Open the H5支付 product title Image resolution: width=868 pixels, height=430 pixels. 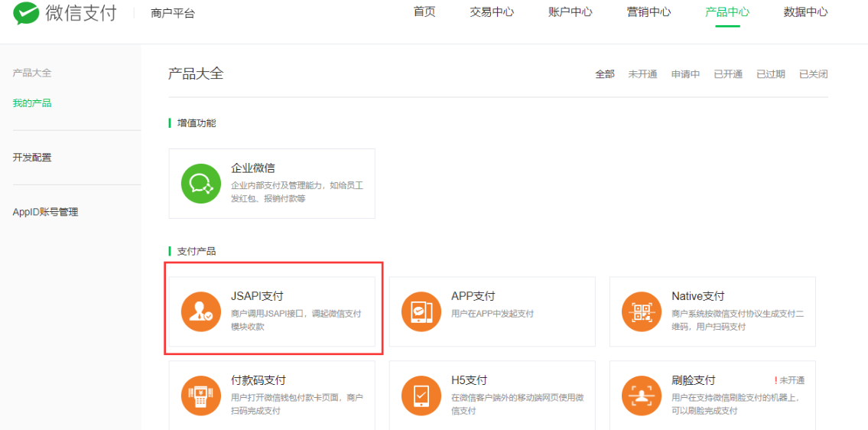tap(469, 381)
